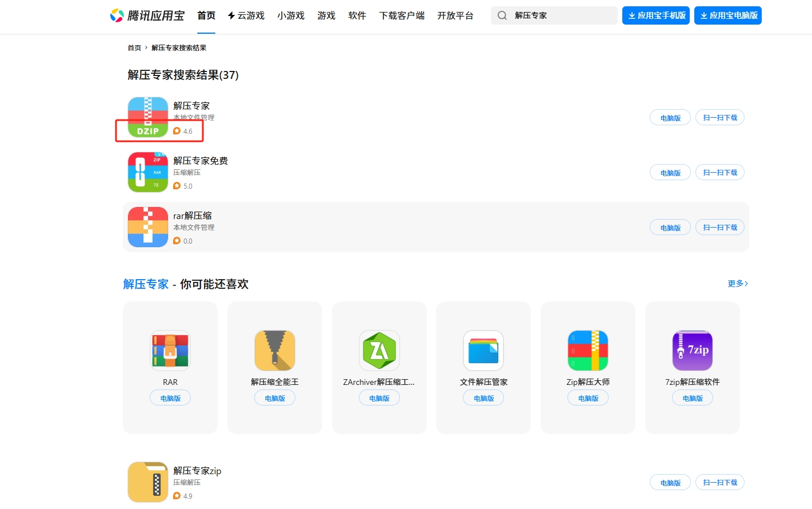Open the 开放平台 navigation item
Viewport: 812px width, 509px height.
coord(455,15)
